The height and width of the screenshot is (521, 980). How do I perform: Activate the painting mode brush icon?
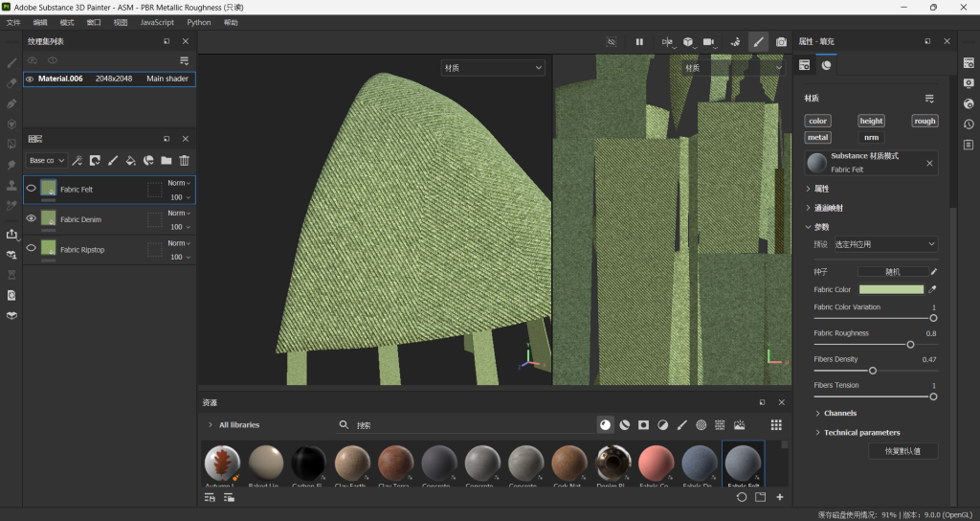(758, 42)
